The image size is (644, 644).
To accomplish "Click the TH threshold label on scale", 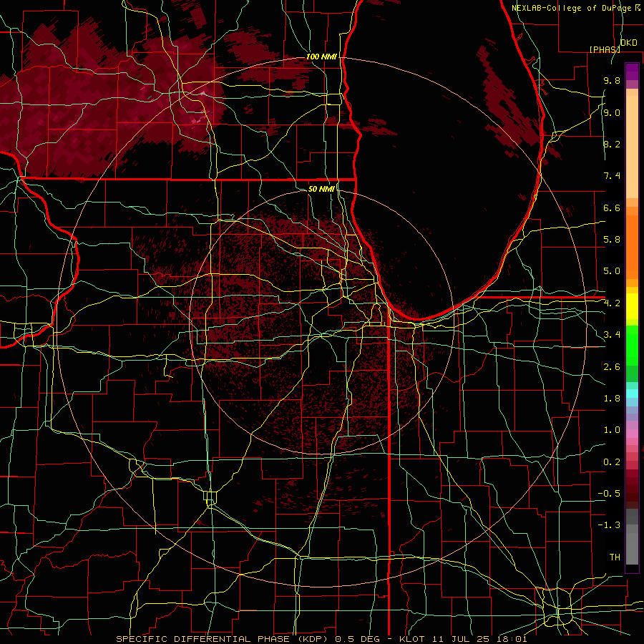I will [615, 557].
